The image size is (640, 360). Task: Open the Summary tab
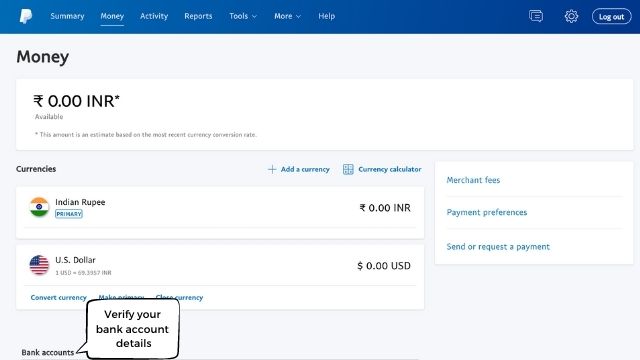[x=67, y=16]
